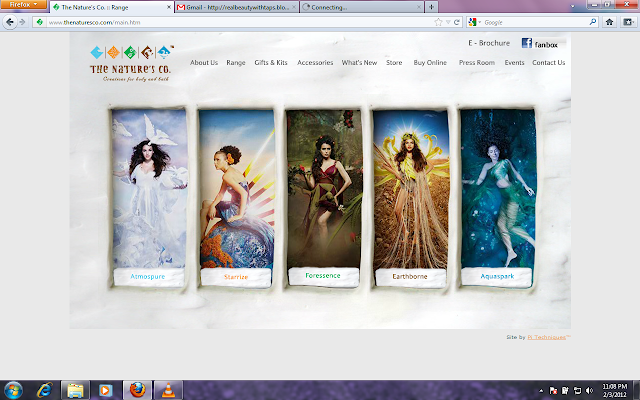Open the E - Brochure link
This screenshot has width=640, height=400.
[489, 43]
